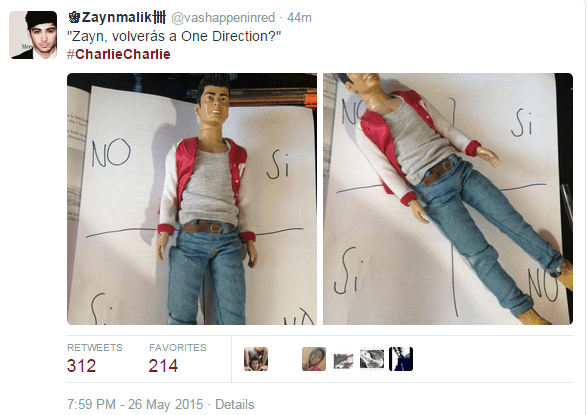Visit the @vashappeninred handle
Image resolution: width=587 pixels, height=415 pixels.
[223, 18]
